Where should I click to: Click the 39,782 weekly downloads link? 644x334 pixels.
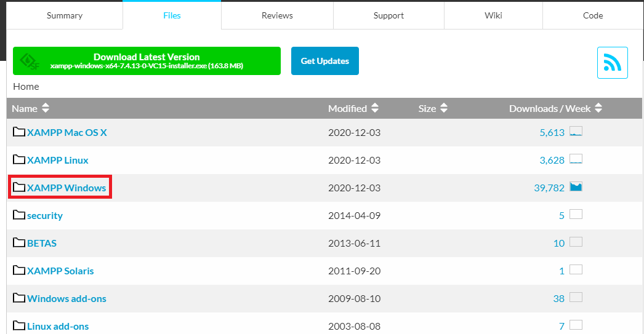(x=549, y=188)
